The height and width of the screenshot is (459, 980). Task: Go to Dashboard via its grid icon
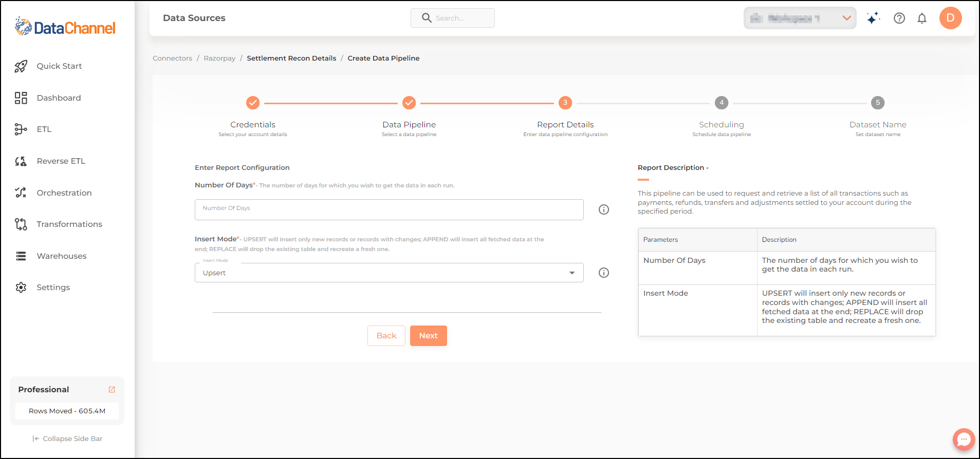[x=21, y=98]
